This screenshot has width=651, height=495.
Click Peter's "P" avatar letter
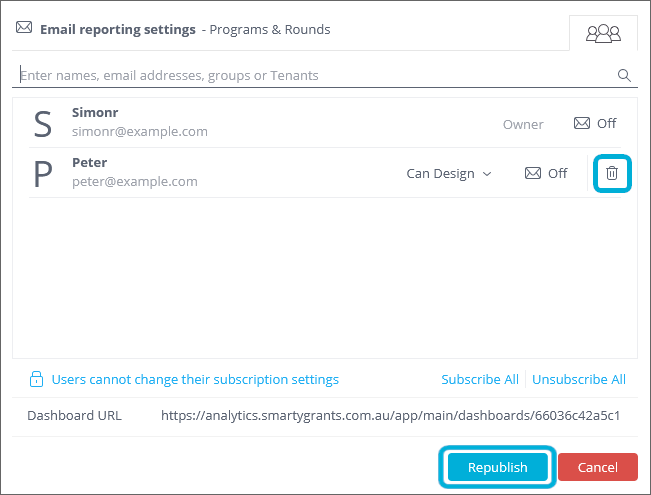(x=43, y=174)
